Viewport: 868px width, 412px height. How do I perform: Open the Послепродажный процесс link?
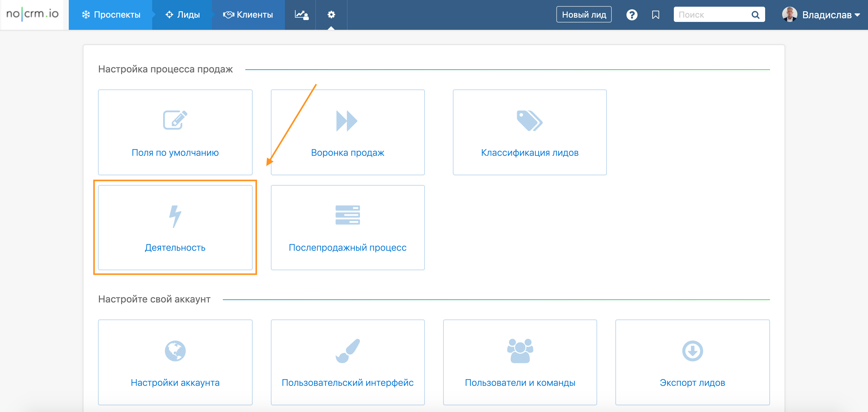pyautogui.click(x=347, y=247)
